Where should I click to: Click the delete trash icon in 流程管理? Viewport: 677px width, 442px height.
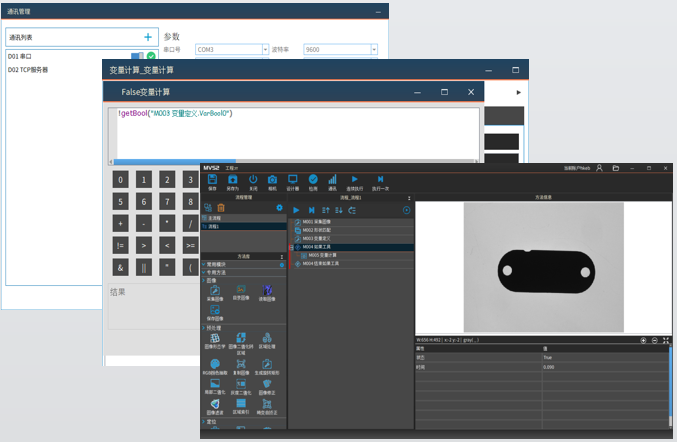pyautogui.click(x=220, y=208)
